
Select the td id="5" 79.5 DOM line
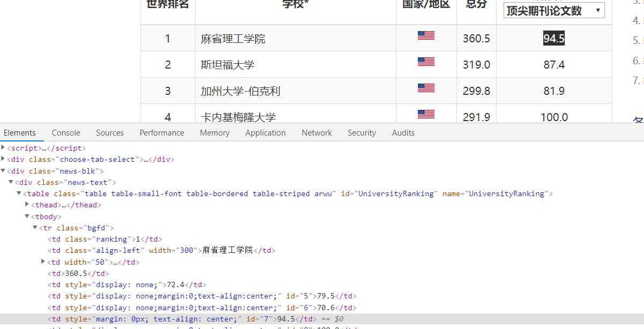[x=202, y=296]
